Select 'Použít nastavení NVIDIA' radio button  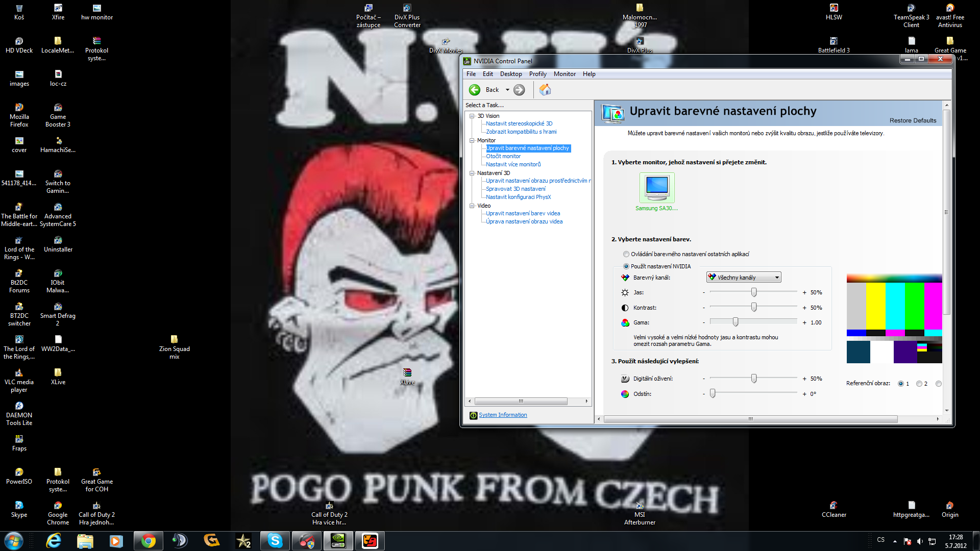[626, 266]
